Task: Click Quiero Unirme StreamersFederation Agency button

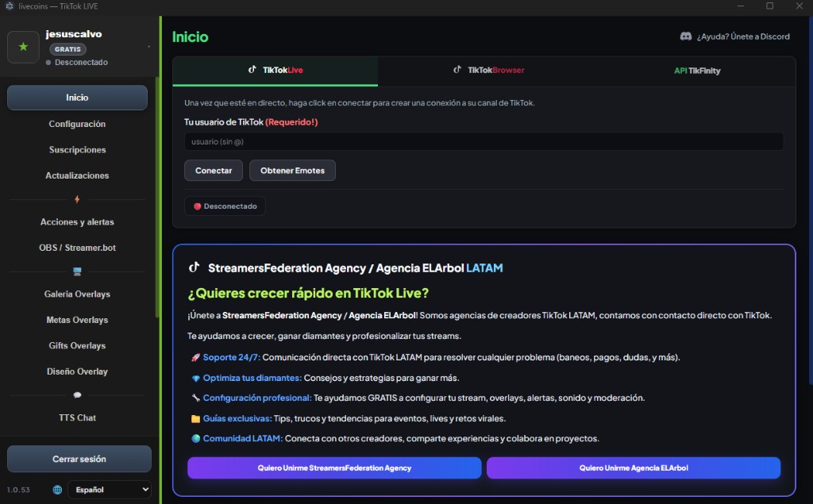Action: coord(334,467)
